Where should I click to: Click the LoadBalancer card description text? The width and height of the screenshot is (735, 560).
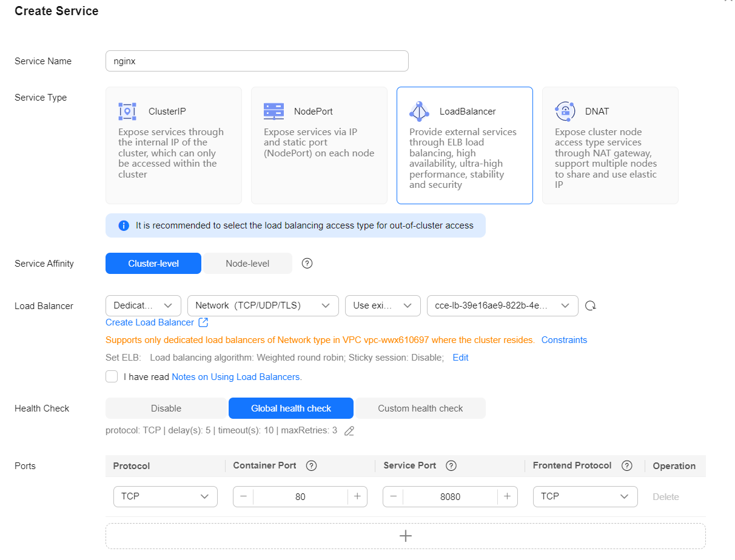point(463,158)
